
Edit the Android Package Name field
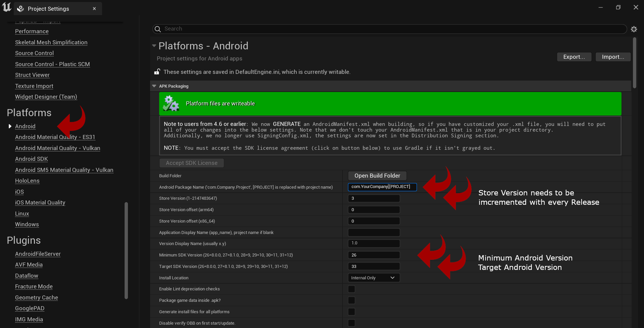[382, 187]
